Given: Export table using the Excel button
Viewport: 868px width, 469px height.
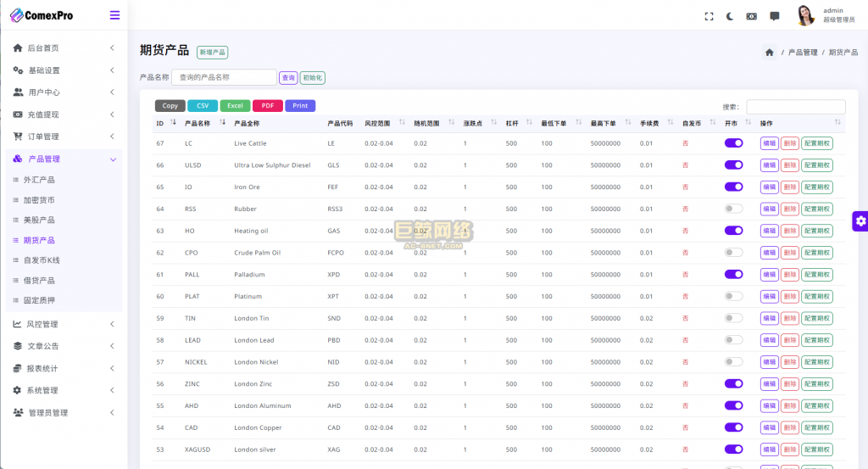Looking at the screenshot, I should coord(235,106).
